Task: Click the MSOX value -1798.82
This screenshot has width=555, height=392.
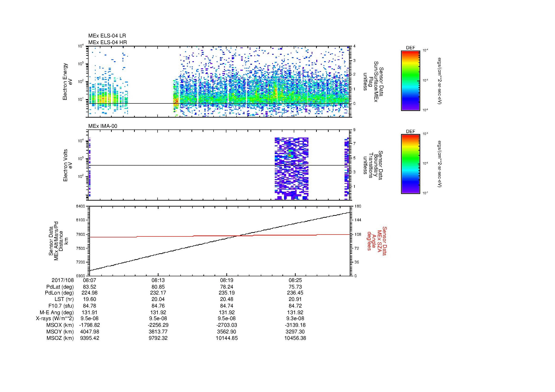Action: pyautogui.click(x=90, y=325)
